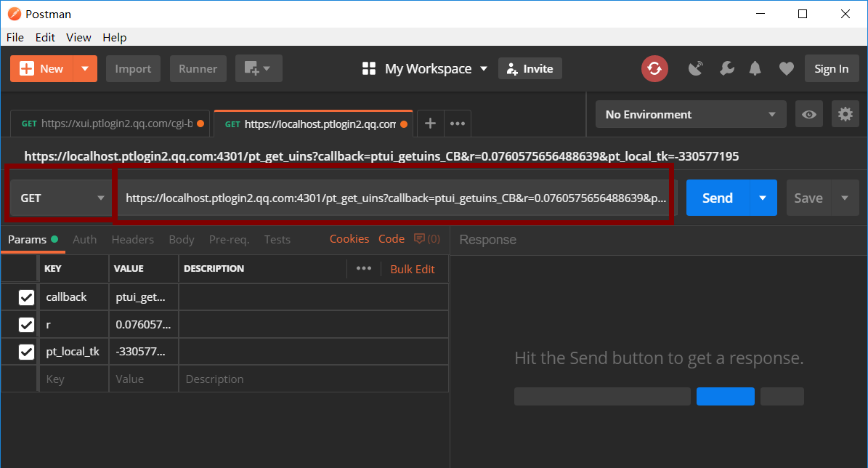This screenshot has width=868, height=468.
Task: Switch to the Body tab
Action: (182, 239)
